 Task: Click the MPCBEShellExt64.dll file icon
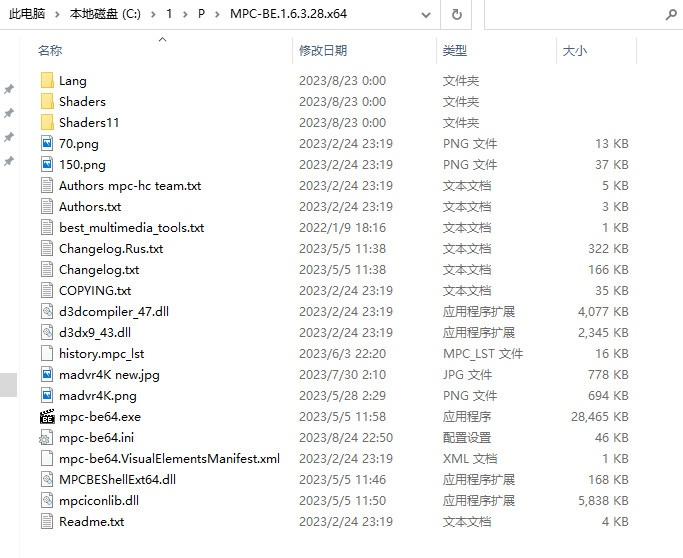point(47,480)
